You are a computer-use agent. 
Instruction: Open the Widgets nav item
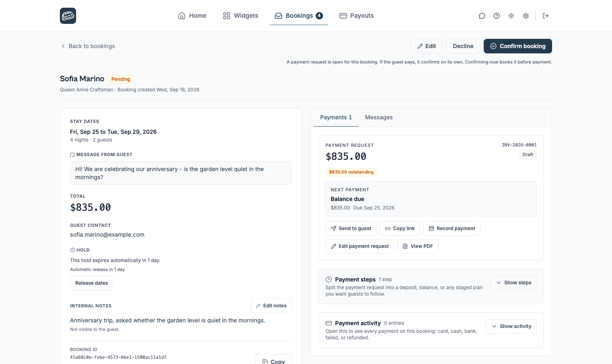click(240, 16)
